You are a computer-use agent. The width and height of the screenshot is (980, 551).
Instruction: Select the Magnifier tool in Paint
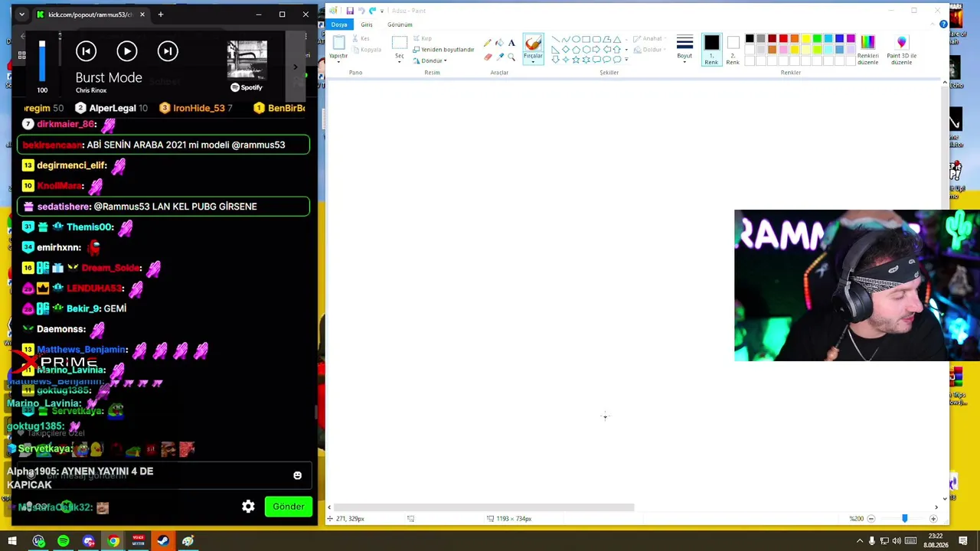pyautogui.click(x=511, y=57)
